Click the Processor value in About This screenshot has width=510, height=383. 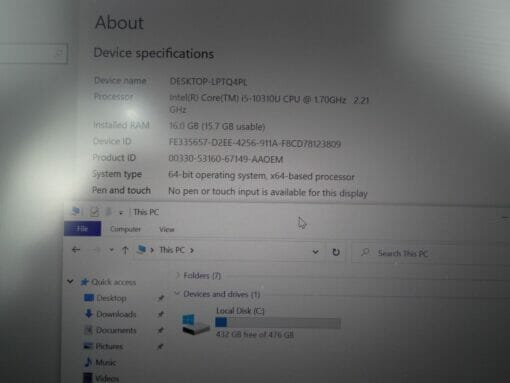[x=269, y=104]
